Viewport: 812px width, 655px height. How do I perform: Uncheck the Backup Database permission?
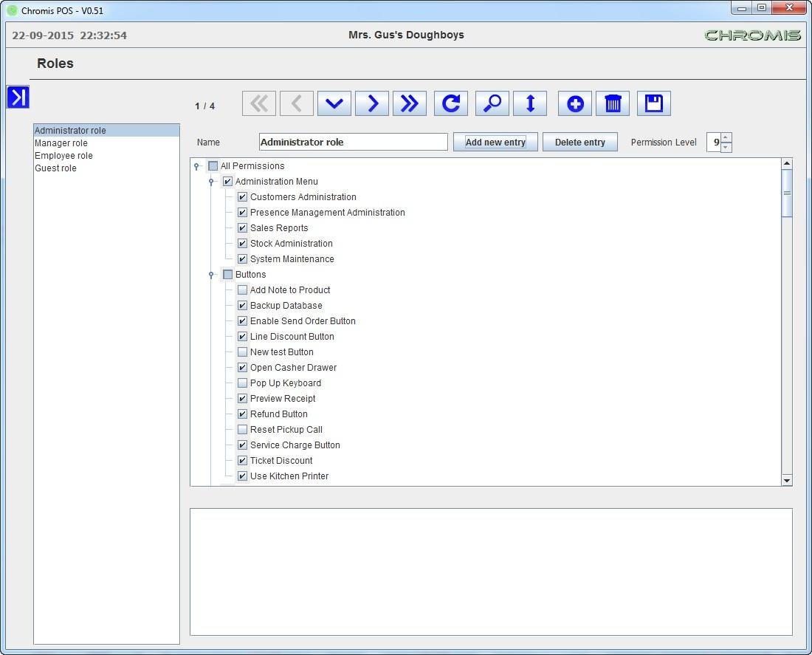pos(242,306)
